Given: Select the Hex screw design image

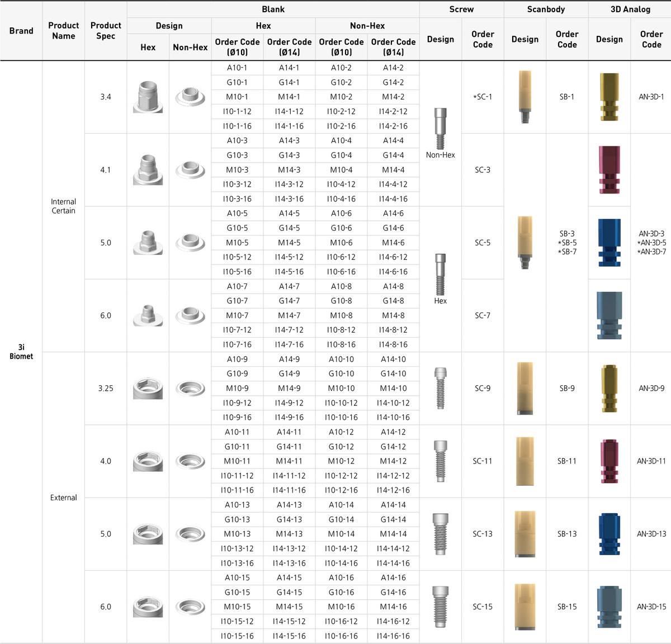Looking at the screenshot, I should tap(440, 274).
